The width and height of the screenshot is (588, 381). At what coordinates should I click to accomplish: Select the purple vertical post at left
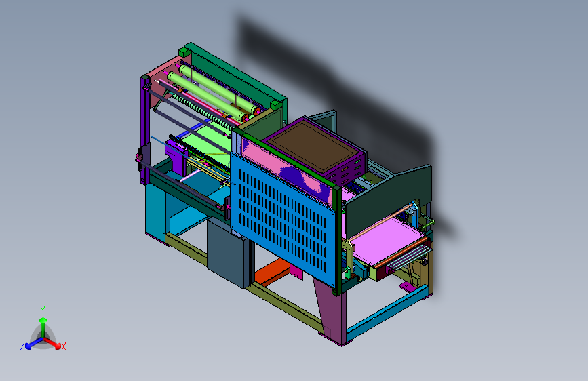(x=144, y=129)
